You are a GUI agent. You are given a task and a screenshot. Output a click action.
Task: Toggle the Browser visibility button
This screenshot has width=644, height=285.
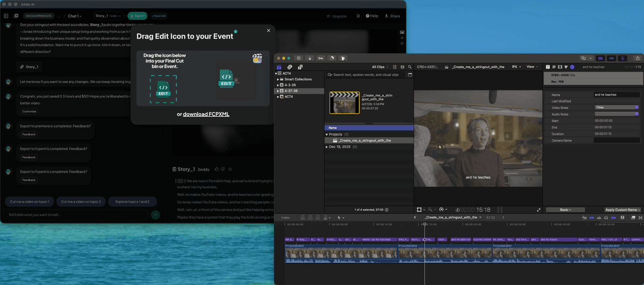600,58
